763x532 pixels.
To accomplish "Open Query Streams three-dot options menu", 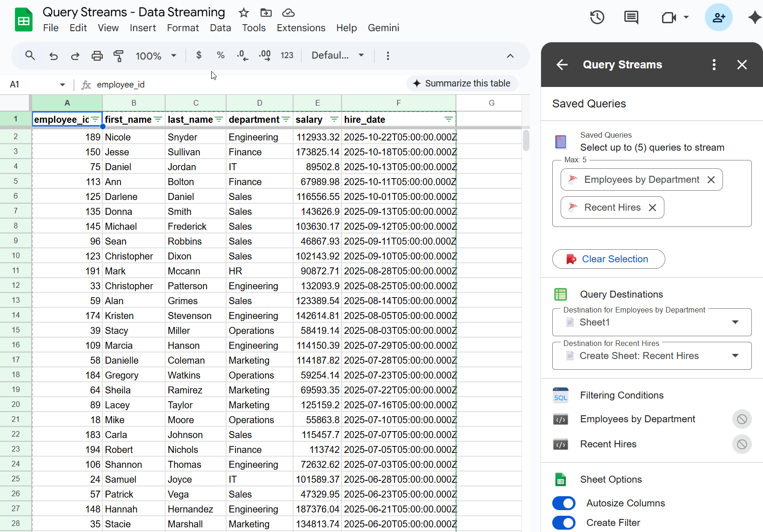I will (x=714, y=65).
